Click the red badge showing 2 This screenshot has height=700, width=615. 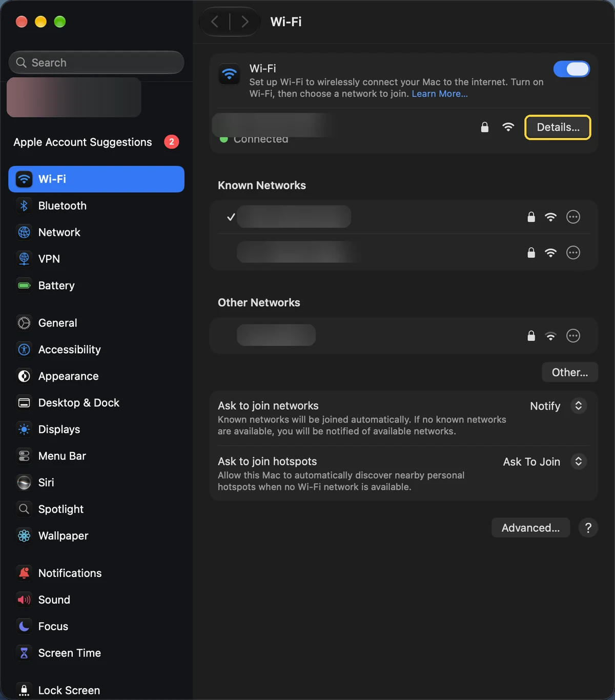pos(172,142)
